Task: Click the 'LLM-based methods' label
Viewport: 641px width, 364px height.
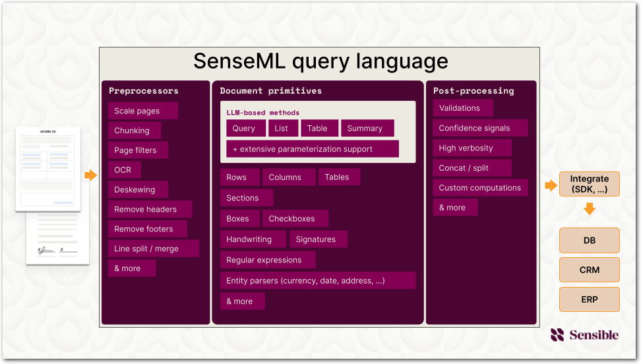Action: [x=263, y=113]
